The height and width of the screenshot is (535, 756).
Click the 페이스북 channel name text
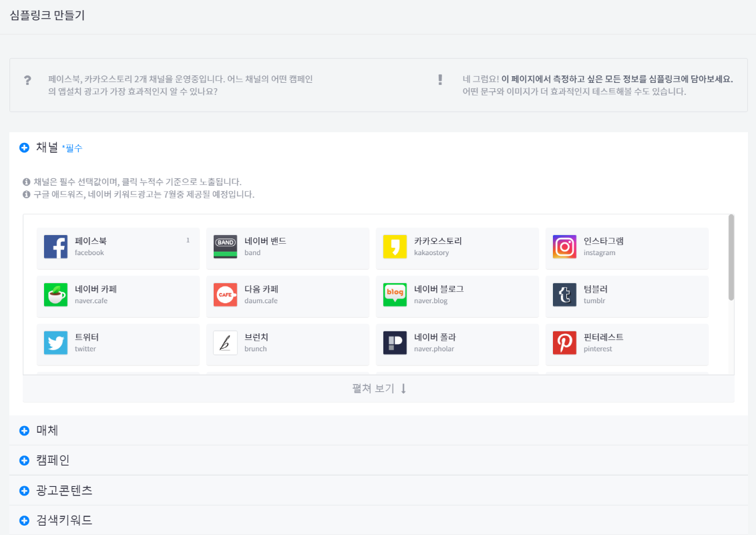91,241
